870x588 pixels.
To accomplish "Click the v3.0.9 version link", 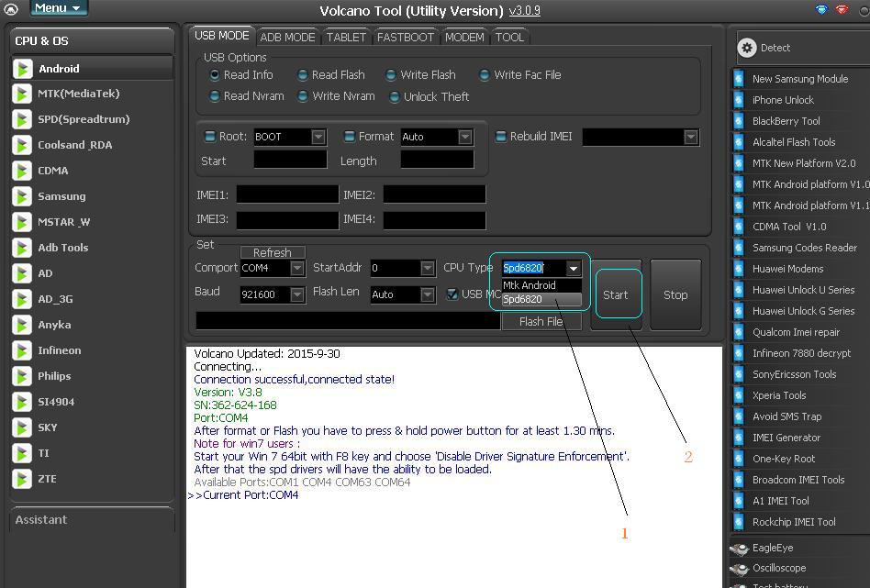I will tap(525, 10).
